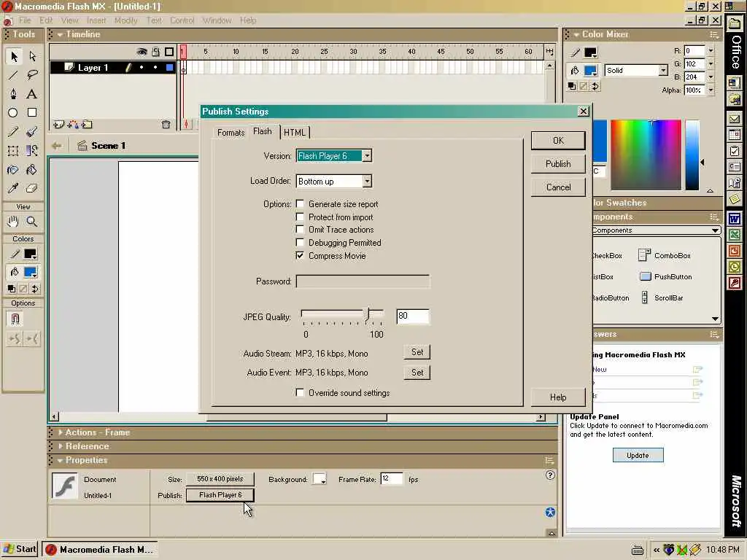Screen dimensions: 747x560
Task: Collapse the Timeline panel
Action: pos(60,35)
